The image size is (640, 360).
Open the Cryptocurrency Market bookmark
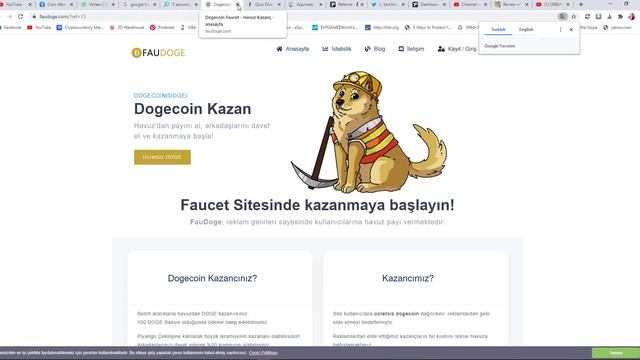80,27
